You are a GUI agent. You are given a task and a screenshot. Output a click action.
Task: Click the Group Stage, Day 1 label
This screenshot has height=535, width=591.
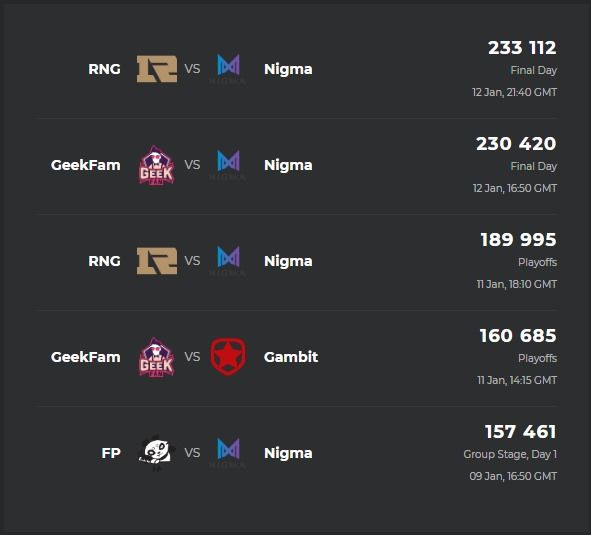[510, 454]
